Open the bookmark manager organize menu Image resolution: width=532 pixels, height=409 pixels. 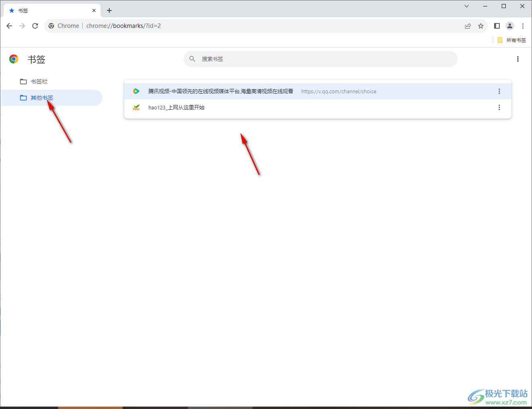pos(518,59)
